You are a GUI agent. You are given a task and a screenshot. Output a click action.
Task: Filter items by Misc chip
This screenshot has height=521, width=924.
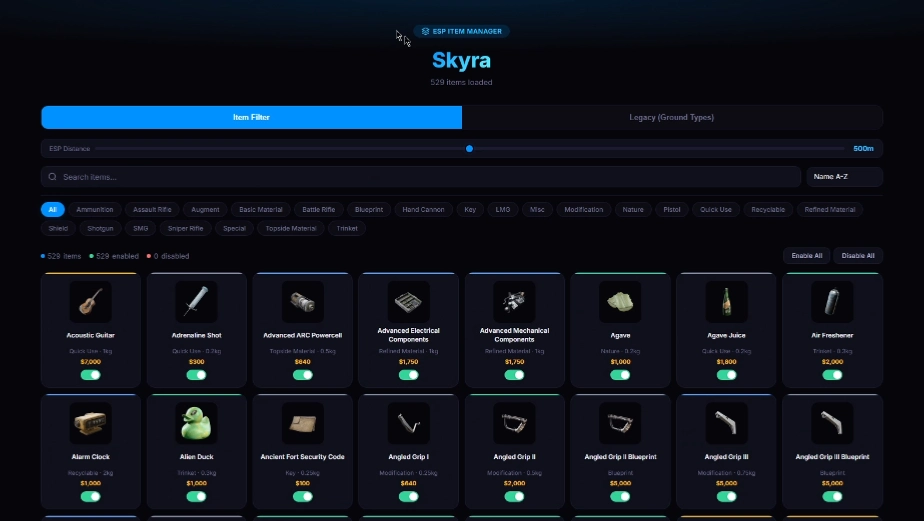pyautogui.click(x=537, y=209)
